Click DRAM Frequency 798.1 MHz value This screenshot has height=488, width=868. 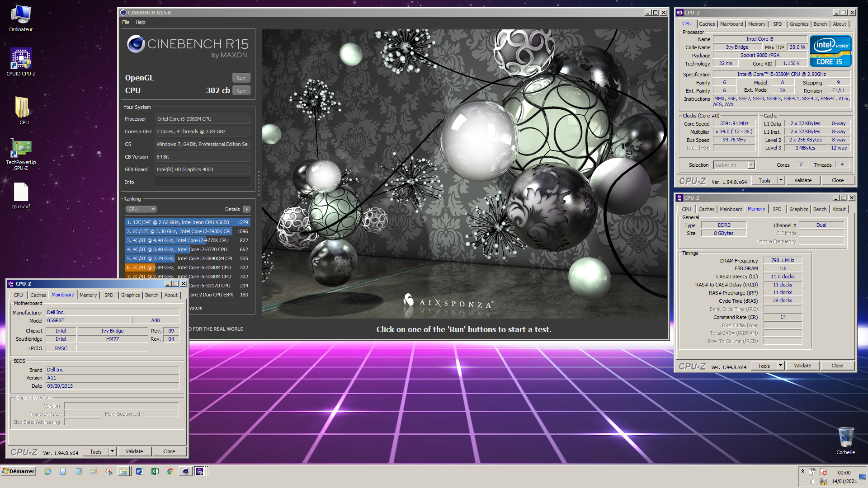point(783,260)
